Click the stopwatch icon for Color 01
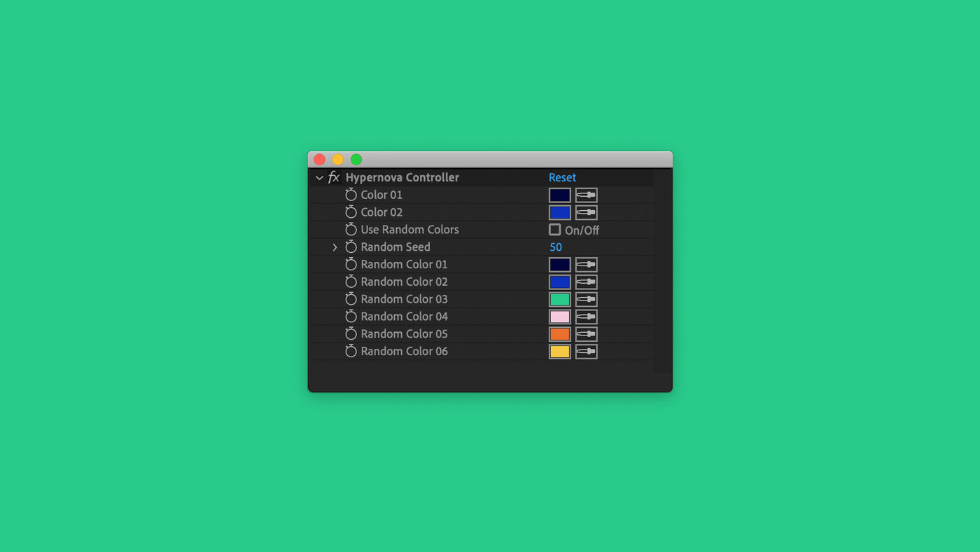Viewport: 980px width, 552px height. tap(351, 195)
